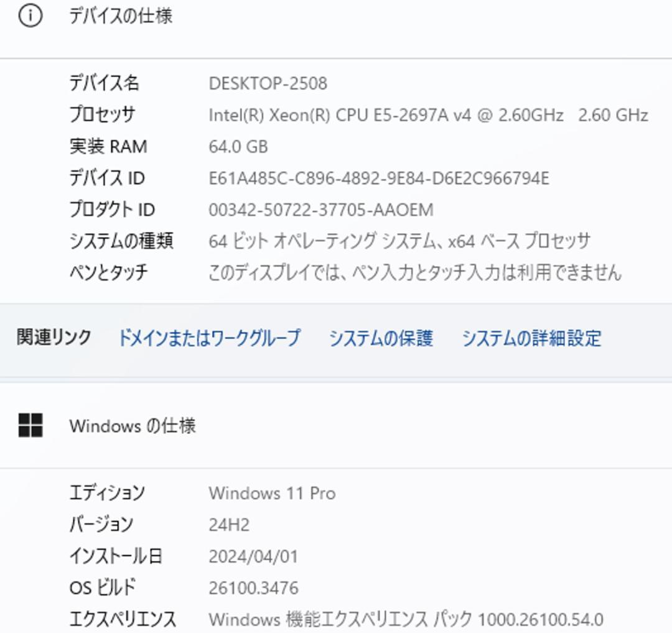Open システムの詳細設定 dialog
This screenshot has width=672, height=633.
click(x=530, y=338)
